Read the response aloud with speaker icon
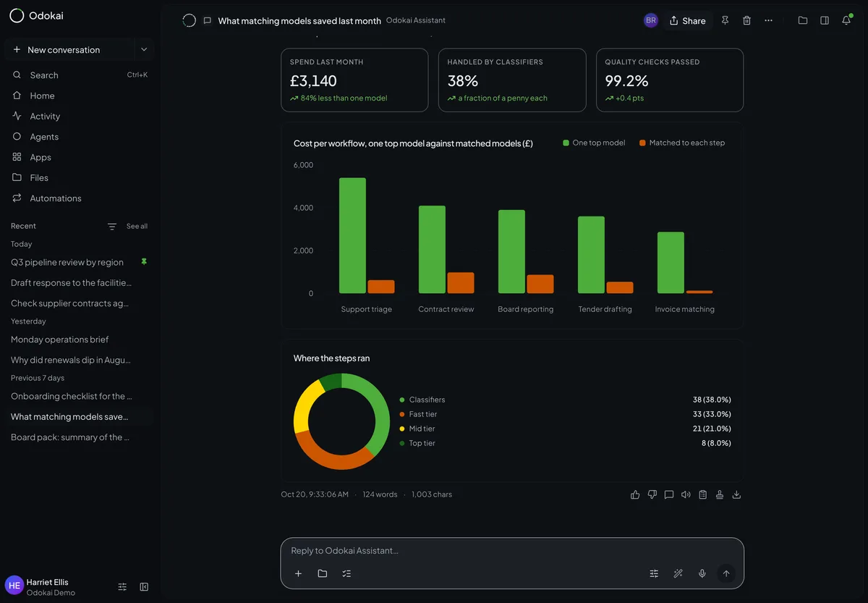This screenshot has height=603, width=868. (686, 494)
